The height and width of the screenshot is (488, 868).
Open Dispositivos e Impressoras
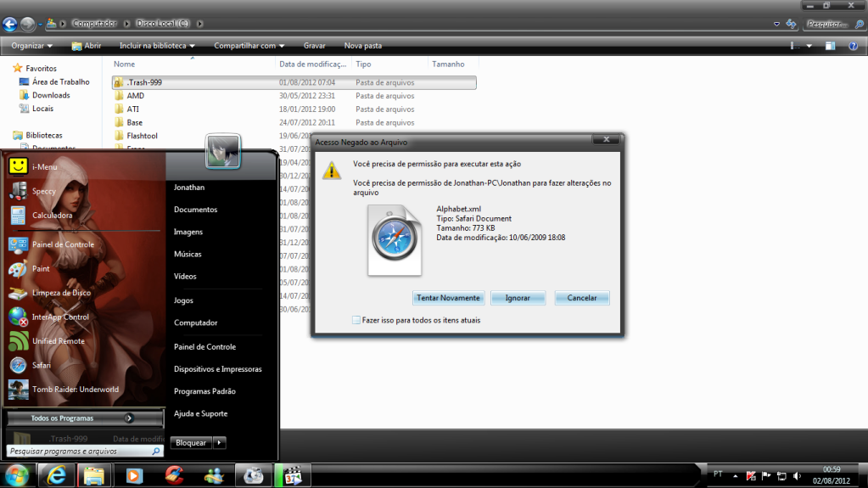(x=217, y=369)
